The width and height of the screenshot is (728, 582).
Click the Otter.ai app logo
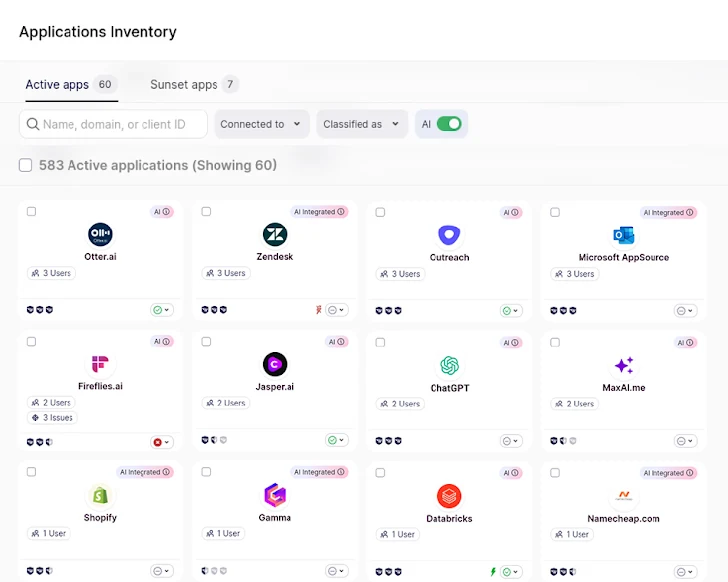pos(100,234)
